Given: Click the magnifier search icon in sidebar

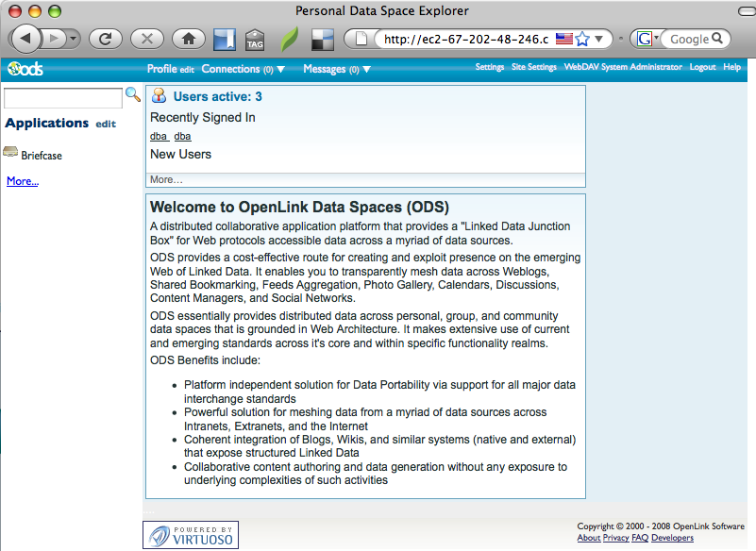Looking at the screenshot, I should [x=133, y=94].
